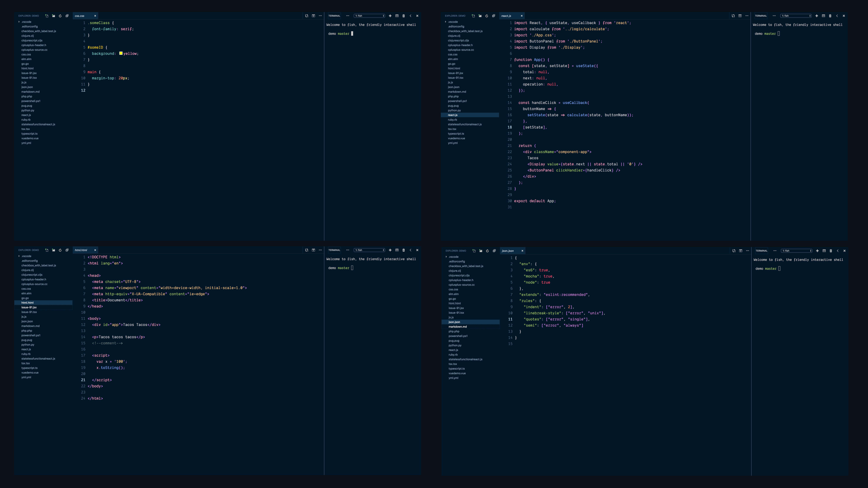Screen dimensions: 868x488
Task: Collapse all folders in css.css window explorer
Action: [67, 16]
